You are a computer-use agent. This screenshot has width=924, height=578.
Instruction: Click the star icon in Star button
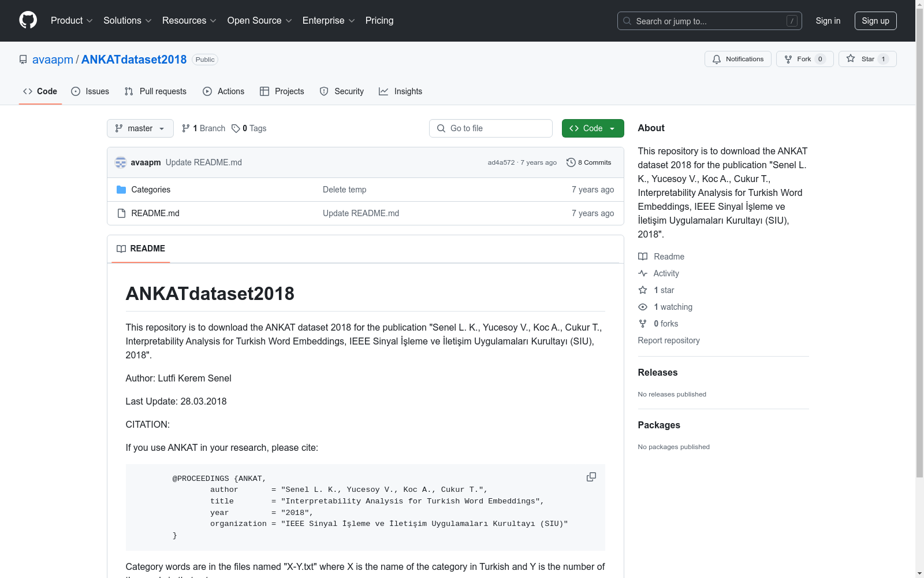(851, 58)
